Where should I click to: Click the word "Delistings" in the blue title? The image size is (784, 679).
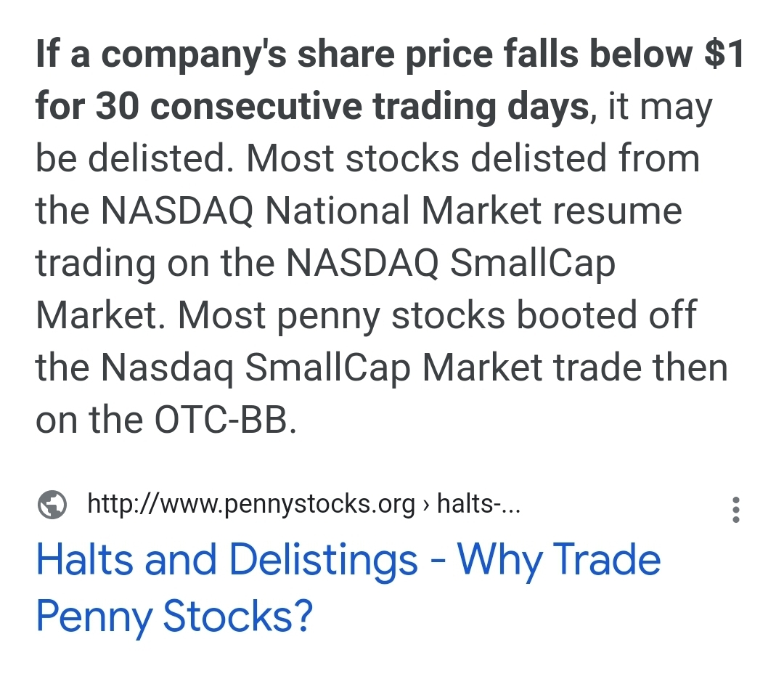coord(323,561)
